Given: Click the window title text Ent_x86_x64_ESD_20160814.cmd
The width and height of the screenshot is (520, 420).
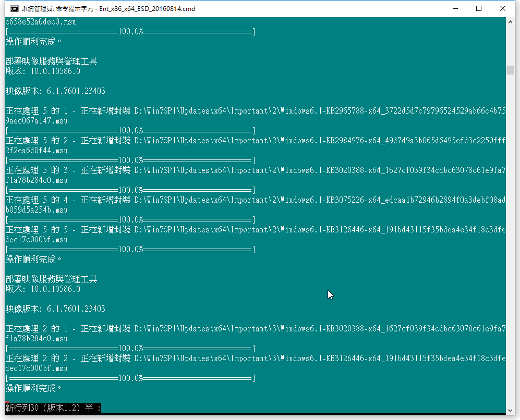Looking at the screenshot, I should [x=147, y=9].
